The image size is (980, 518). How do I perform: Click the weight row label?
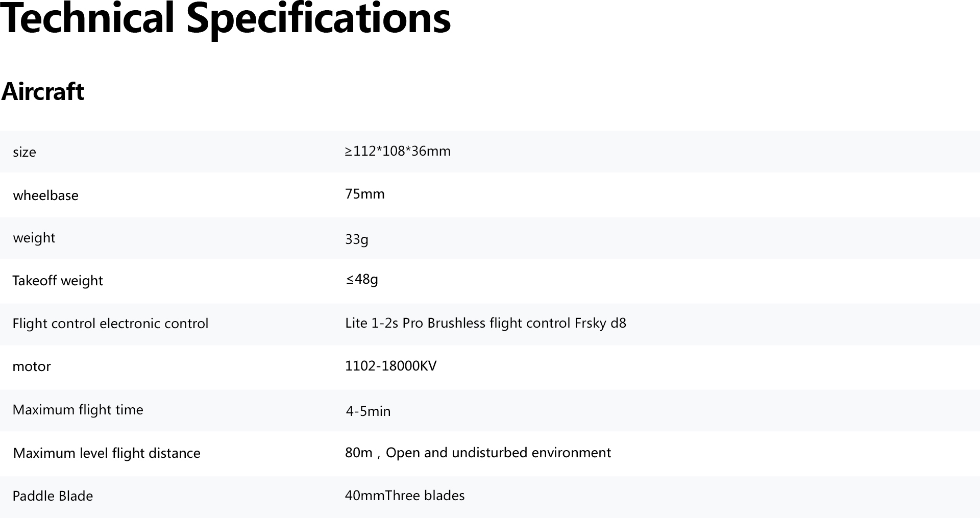point(34,238)
